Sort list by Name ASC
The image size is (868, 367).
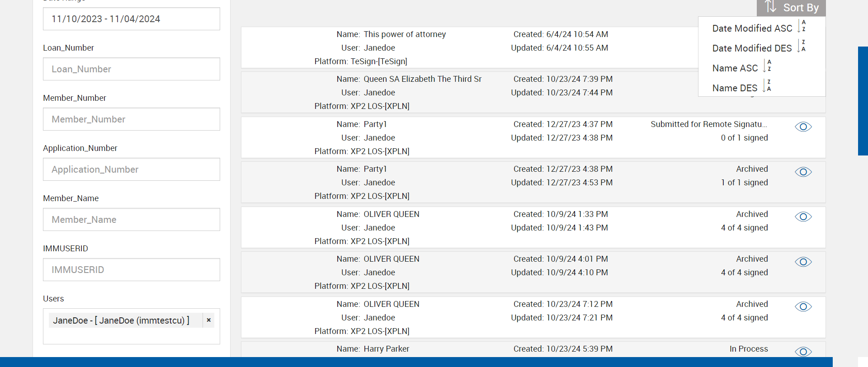tap(735, 68)
